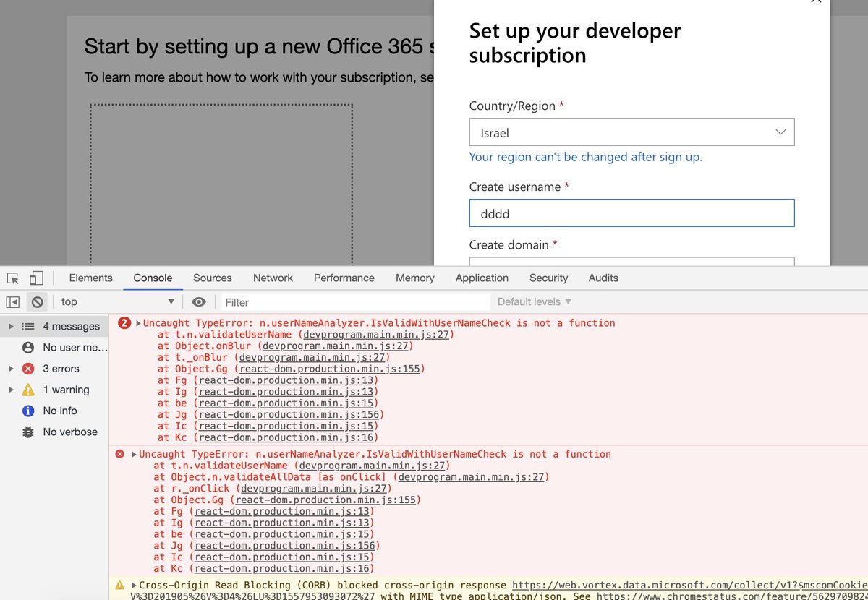
Task: Open the Security tab
Action: click(549, 278)
